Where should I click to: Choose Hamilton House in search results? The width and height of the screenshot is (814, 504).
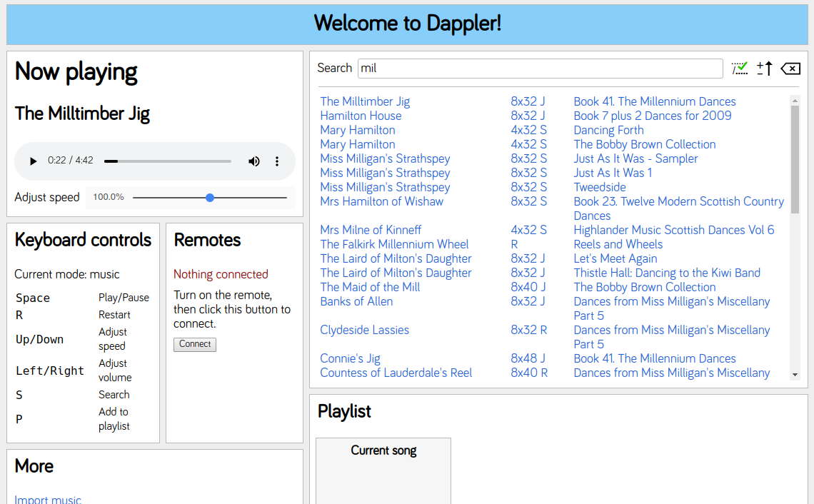361,116
